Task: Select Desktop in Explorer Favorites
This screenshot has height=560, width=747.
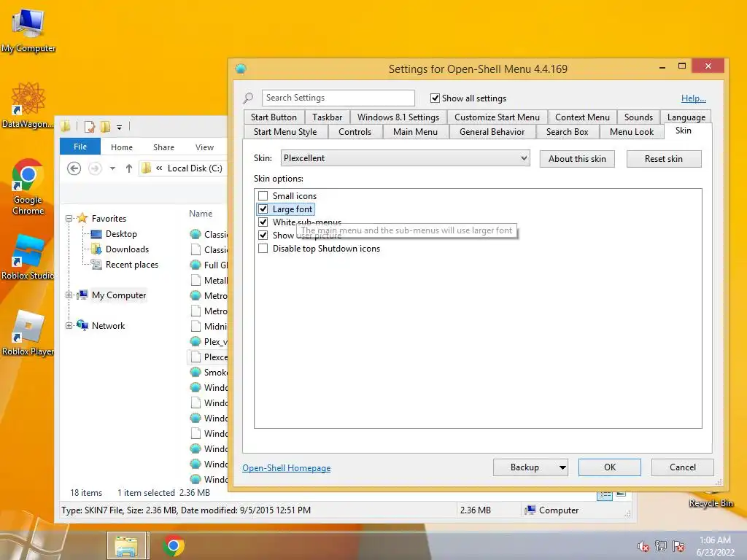Action: (121, 234)
